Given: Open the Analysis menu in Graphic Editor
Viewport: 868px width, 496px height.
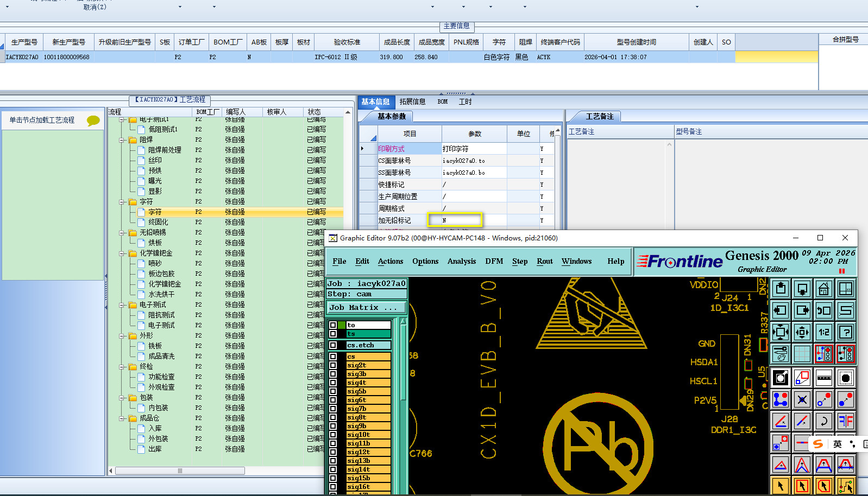Looking at the screenshot, I should [x=462, y=262].
